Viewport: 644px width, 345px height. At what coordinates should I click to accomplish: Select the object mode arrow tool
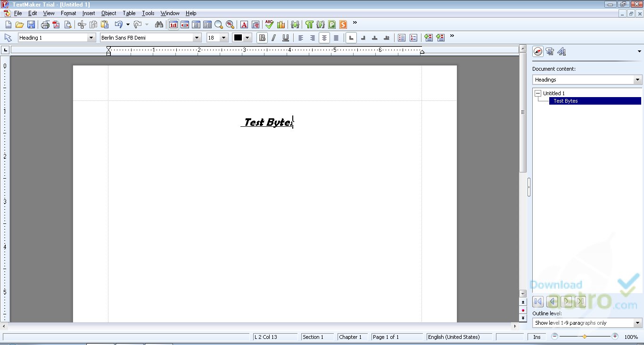point(8,38)
